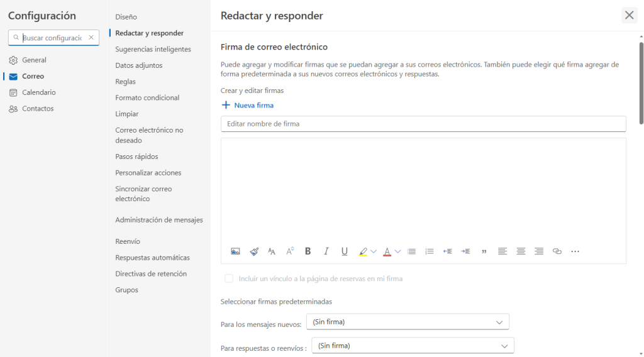Open more formatting options (three dots)
This screenshot has width=644, height=357.
575,251
